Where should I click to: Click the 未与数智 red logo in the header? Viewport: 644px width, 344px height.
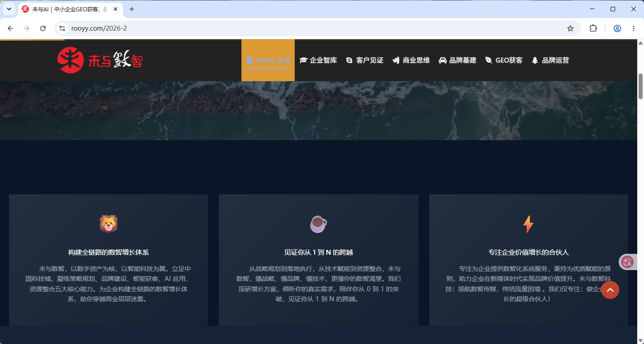point(100,60)
